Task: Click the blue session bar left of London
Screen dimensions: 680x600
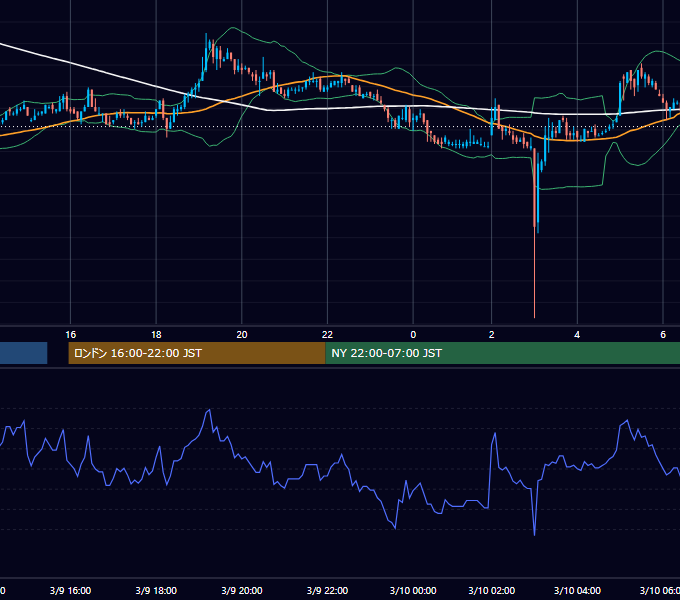Action: coord(23,353)
